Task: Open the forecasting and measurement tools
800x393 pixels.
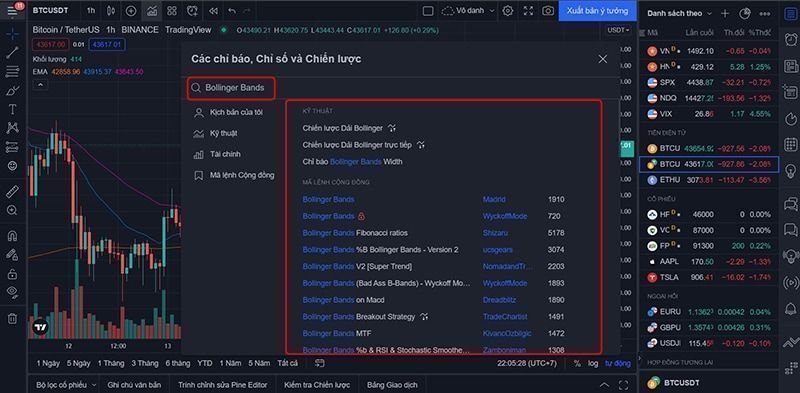Action: click(12, 147)
